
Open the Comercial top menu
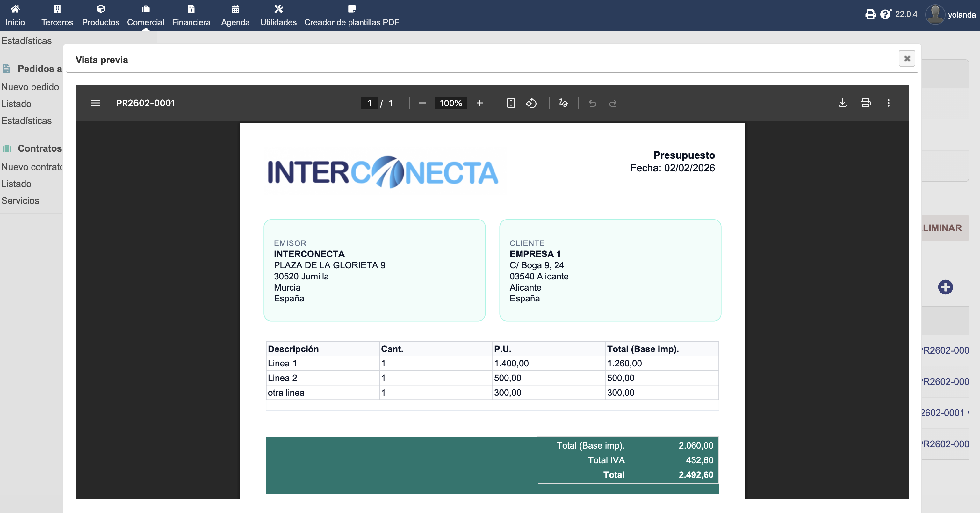coord(145,15)
